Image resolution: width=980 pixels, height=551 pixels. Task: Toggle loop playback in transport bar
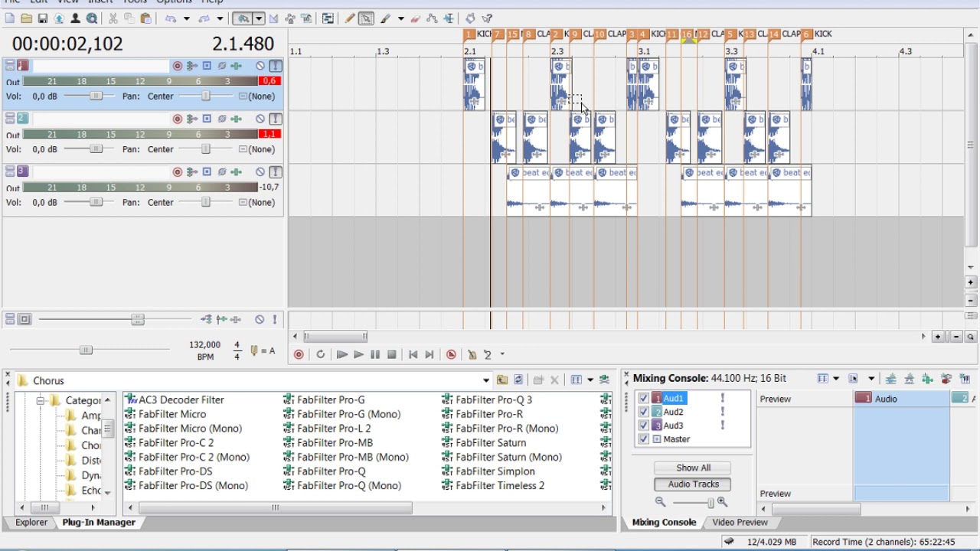pyautogui.click(x=320, y=354)
